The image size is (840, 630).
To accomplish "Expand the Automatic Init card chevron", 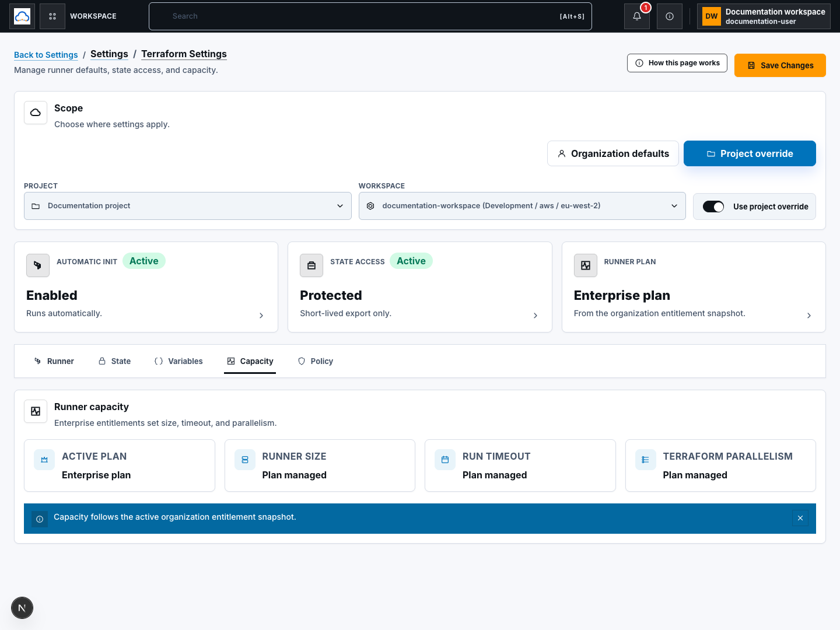I will coord(261,316).
